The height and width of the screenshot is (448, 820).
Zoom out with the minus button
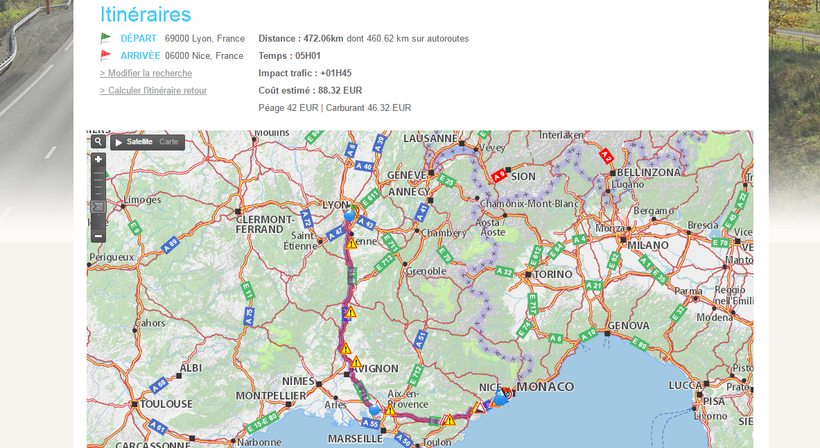pos(98,236)
